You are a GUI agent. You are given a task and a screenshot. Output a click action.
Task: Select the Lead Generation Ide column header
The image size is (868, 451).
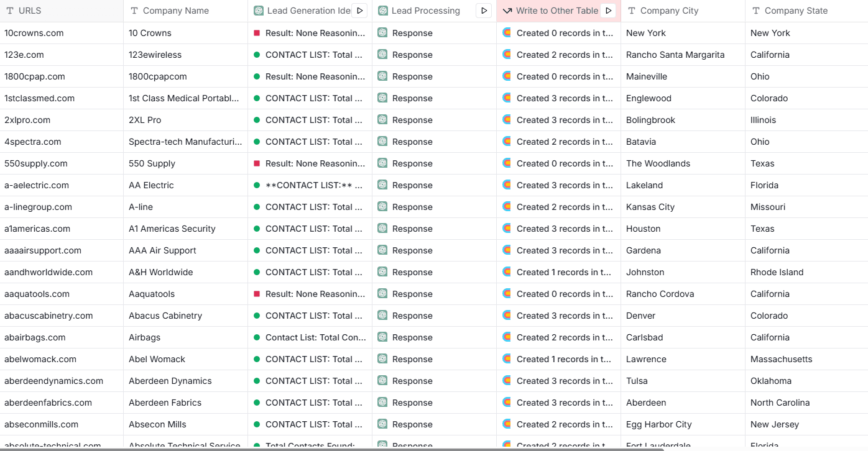click(310, 11)
